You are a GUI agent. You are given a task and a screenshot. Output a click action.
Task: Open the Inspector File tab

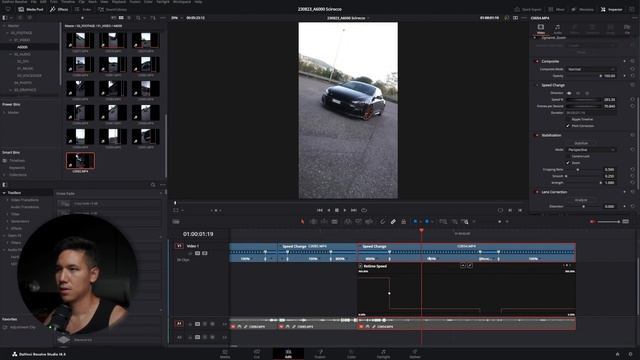pyautogui.click(x=627, y=29)
